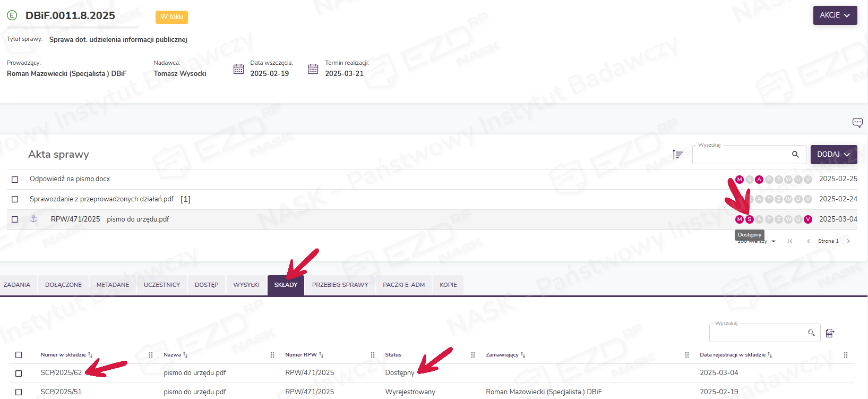This screenshot has width=868, height=399.
Task: Click the Termin realizacji calendar icon
Action: 313,69
